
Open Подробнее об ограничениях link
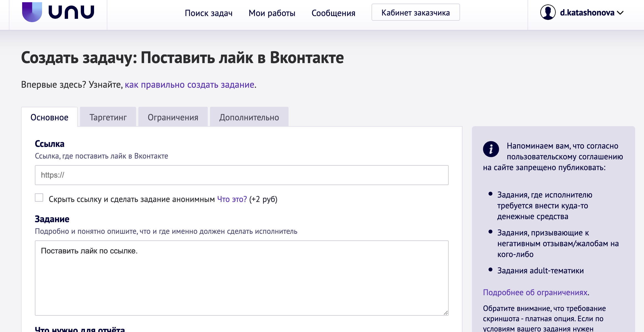[535, 292]
